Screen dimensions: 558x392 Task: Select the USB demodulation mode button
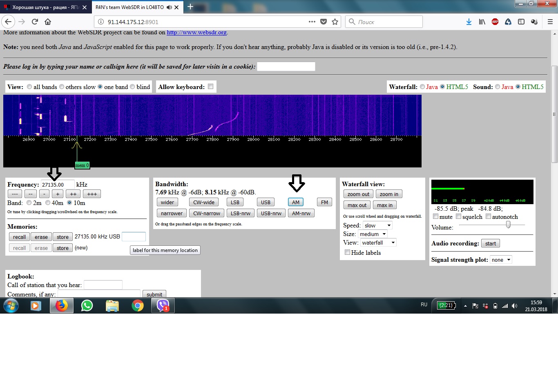tap(266, 202)
